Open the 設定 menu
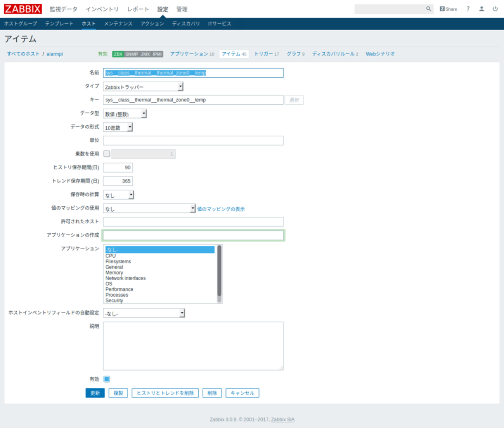 pyautogui.click(x=163, y=9)
